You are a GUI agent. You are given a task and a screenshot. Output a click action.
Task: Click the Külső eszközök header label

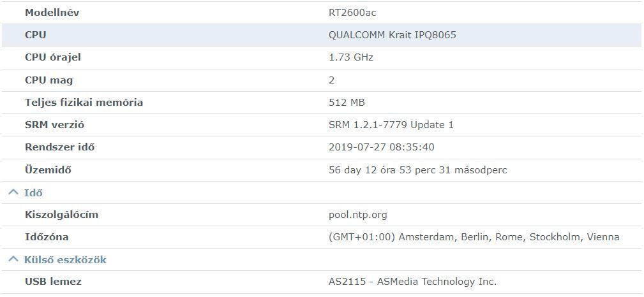point(65,259)
